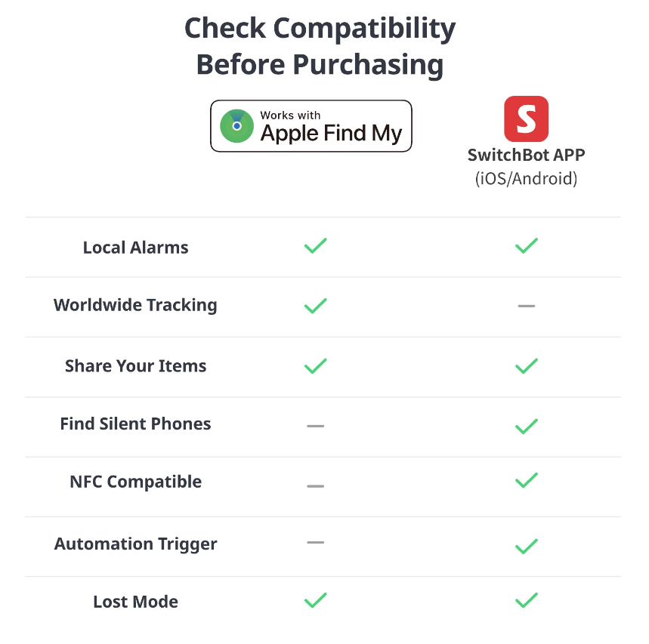Click SwitchBot checkmark for Automation Trigger
Screen dimensions: 649x644
click(526, 545)
